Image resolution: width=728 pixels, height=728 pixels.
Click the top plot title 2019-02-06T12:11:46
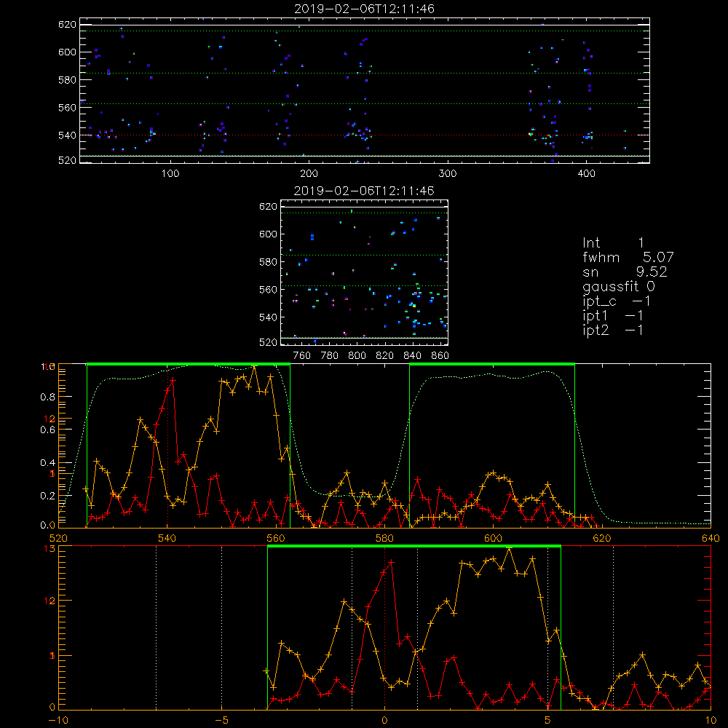[x=364, y=9]
